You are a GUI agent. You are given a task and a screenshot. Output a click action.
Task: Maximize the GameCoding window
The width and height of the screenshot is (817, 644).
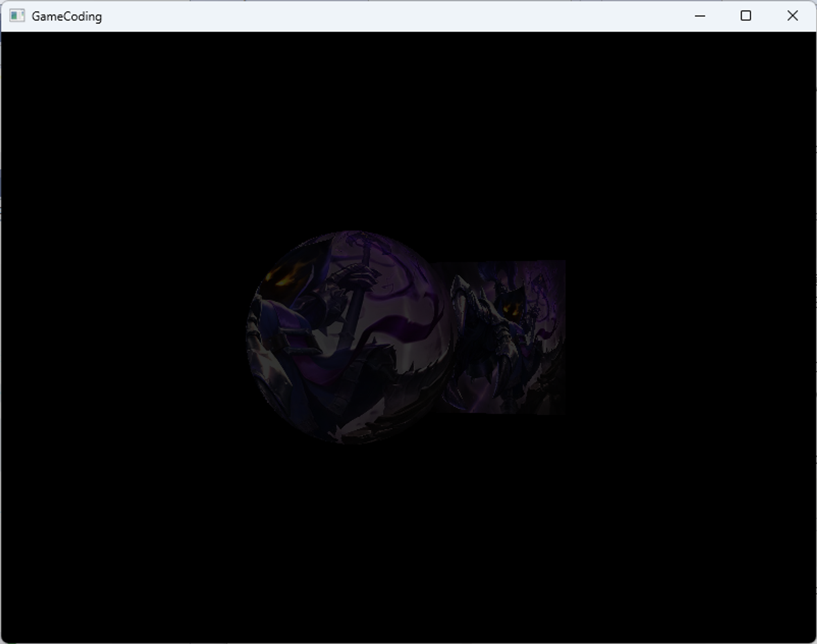[x=746, y=16]
